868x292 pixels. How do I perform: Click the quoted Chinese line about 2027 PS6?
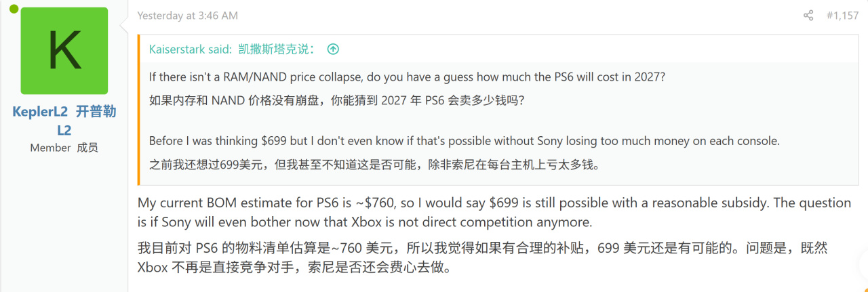(336, 100)
